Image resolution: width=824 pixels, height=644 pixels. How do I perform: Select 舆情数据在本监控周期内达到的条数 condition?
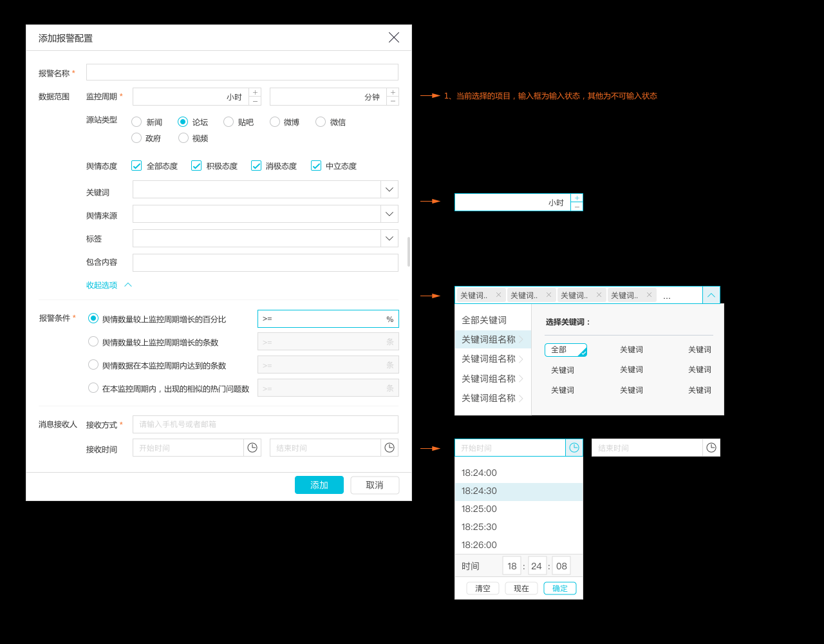pos(93,365)
